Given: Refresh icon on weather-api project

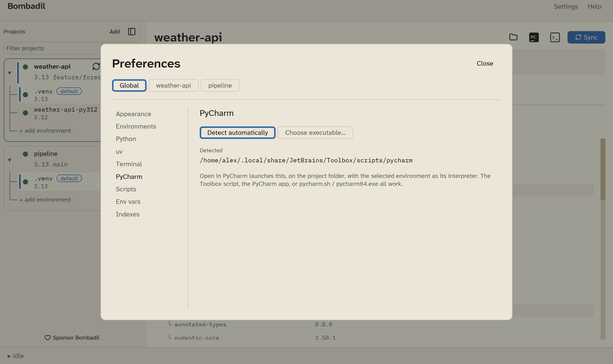Looking at the screenshot, I should pyautogui.click(x=96, y=66).
